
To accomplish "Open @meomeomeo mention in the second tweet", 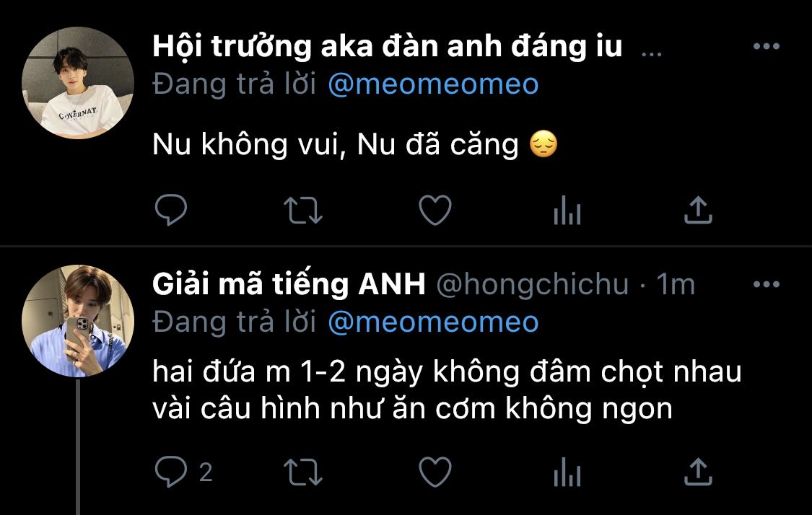I will tap(434, 322).
